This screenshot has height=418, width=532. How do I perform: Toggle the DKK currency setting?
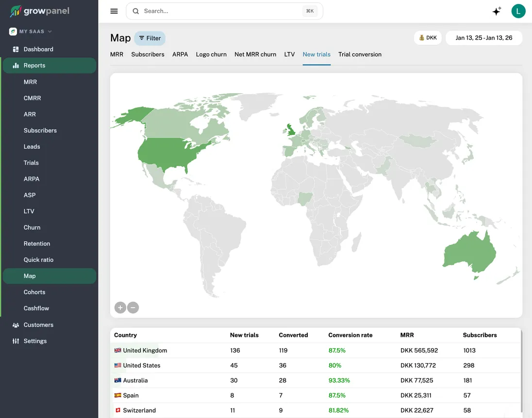[428, 37]
